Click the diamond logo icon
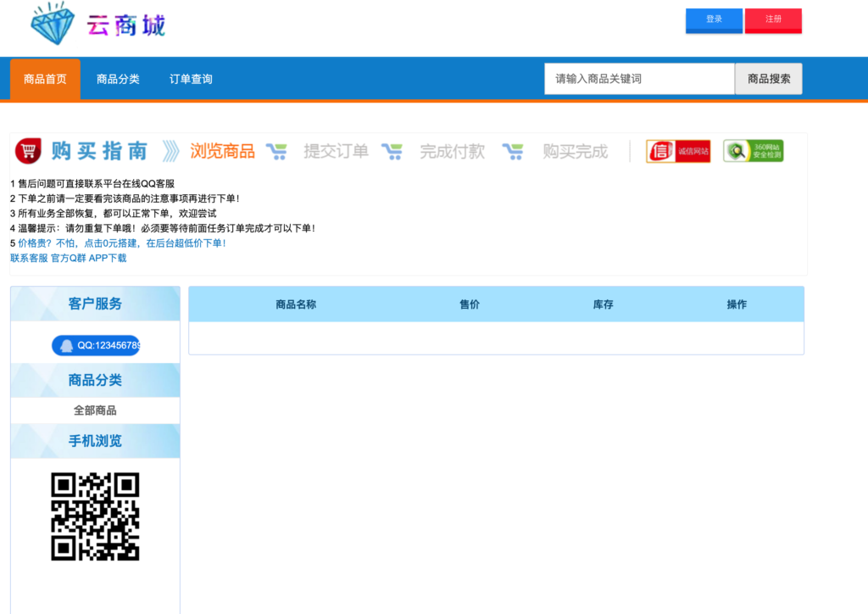Viewport: 868px width, 614px height. click(53, 23)
